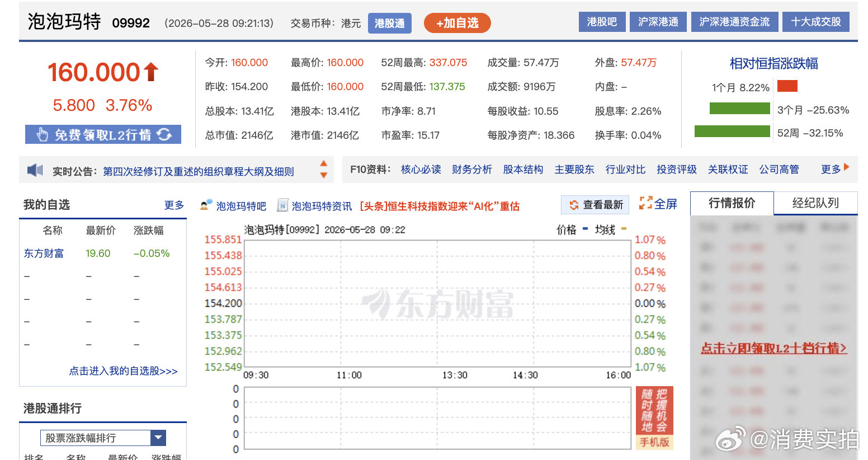Open the 投资评级 link
The height and width of the screenshot is (460, 868).
[x=677, y=169]
